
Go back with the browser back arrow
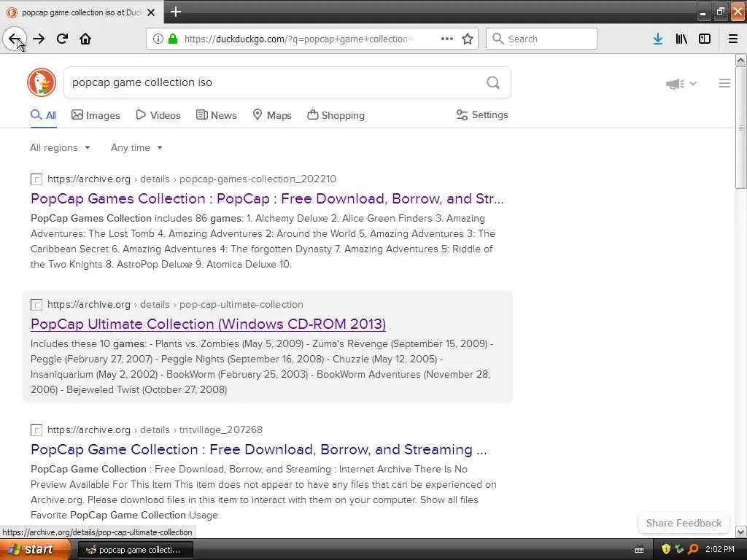pyautogui.click(x=15, y=39)
